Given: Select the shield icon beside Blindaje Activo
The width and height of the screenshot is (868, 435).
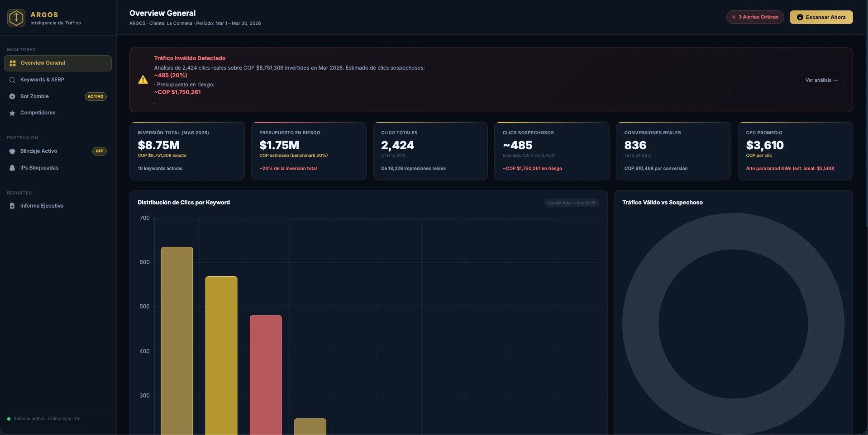Looking at the screenshot, I should (x=12, y=151).
